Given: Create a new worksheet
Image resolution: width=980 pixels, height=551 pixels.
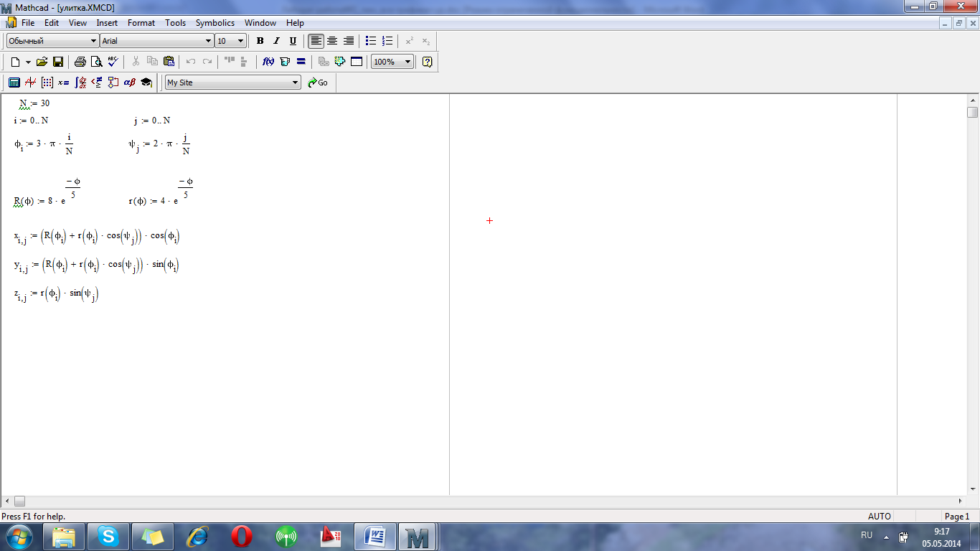Looking at the screenshot, I should click(x=15, y=62).
